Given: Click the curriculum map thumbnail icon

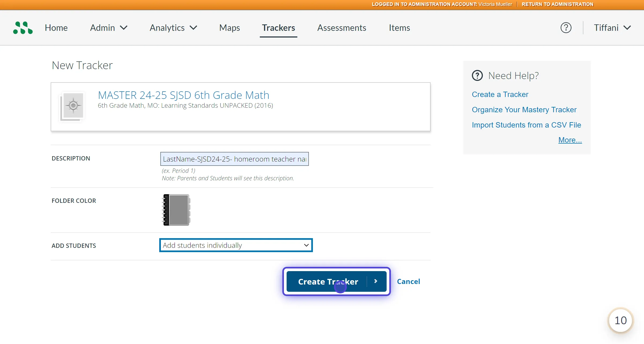Looking at the screenshot, I should pos(72,106).
